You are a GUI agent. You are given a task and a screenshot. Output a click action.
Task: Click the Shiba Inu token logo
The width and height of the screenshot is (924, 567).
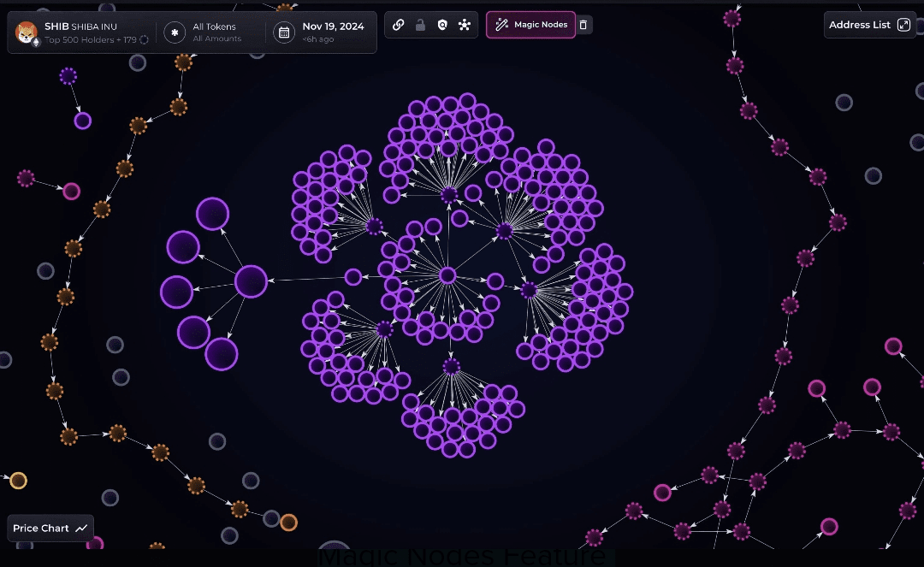point(27,32)
